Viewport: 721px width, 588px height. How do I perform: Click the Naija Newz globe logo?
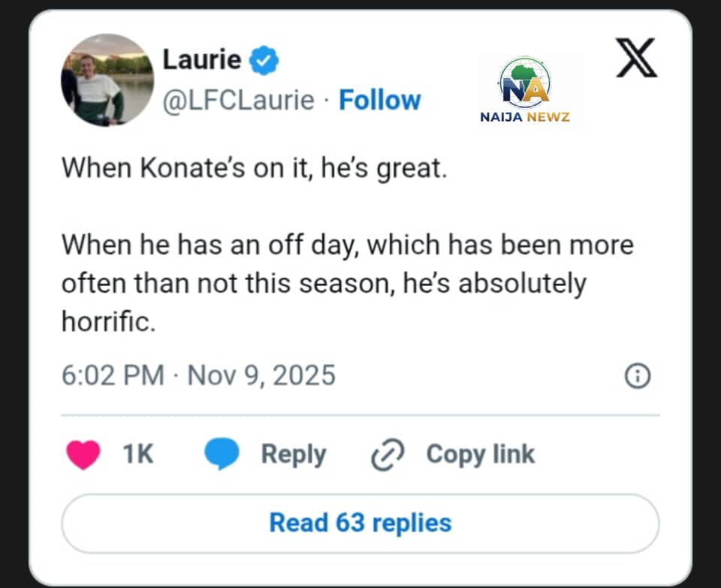[x=525, y=83]
